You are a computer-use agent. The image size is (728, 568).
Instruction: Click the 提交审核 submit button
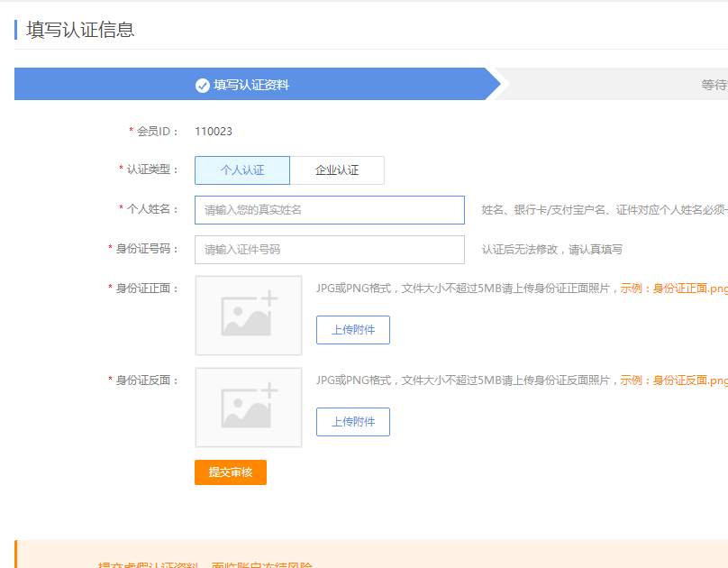230,472
